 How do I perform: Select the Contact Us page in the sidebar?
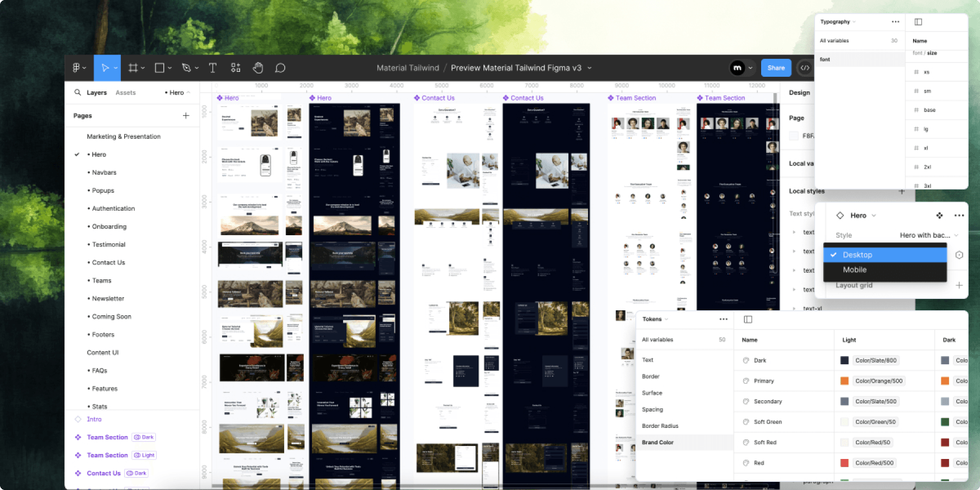pos(107,262)
